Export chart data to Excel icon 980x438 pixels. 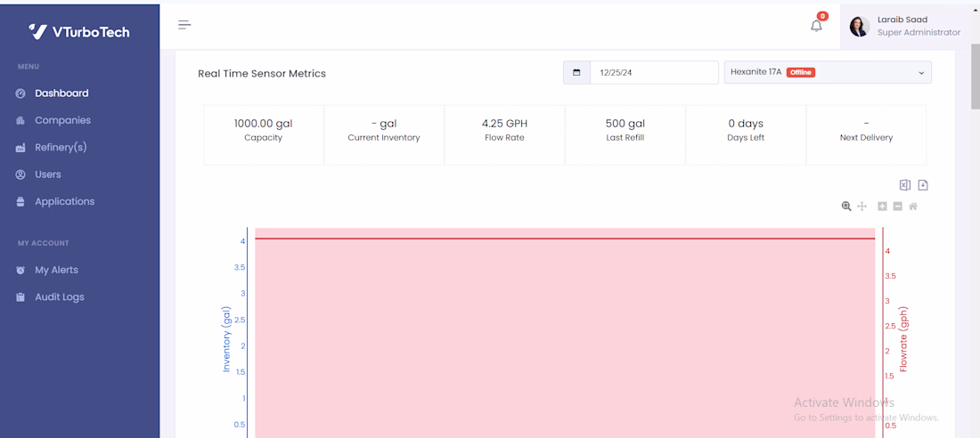pos(905,184)
